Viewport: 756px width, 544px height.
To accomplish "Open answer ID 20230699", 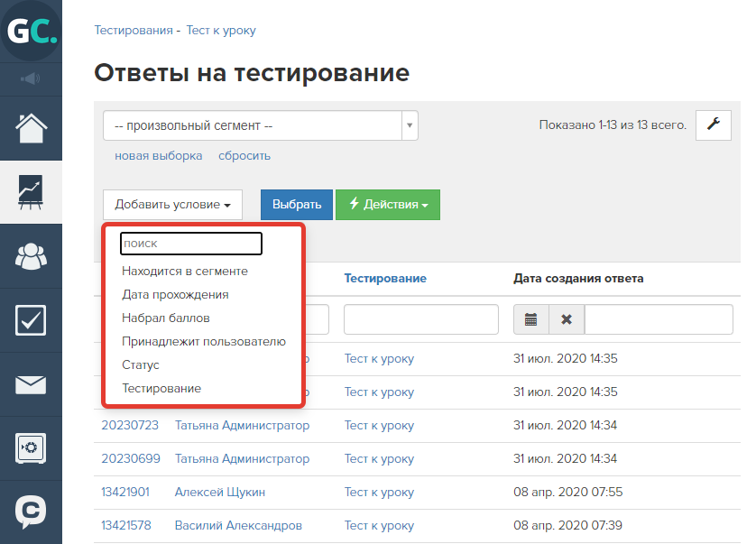I will click(x=131, y=458).
